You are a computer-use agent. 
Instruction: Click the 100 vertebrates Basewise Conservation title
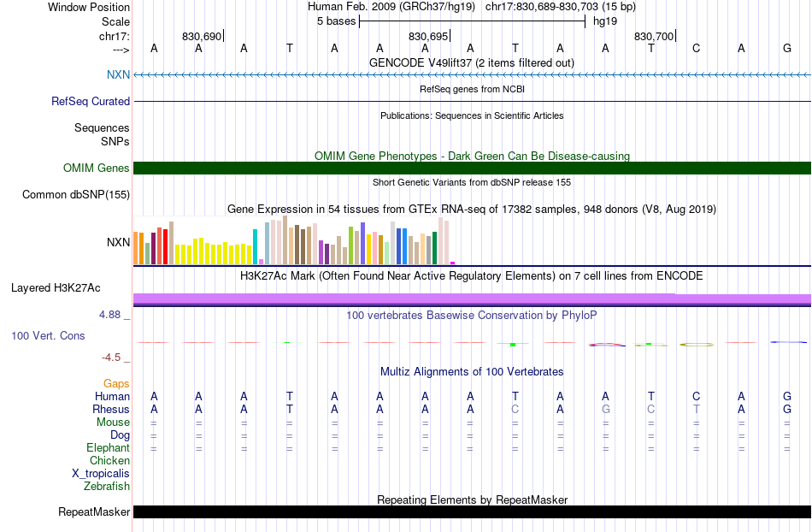point(472,315)
